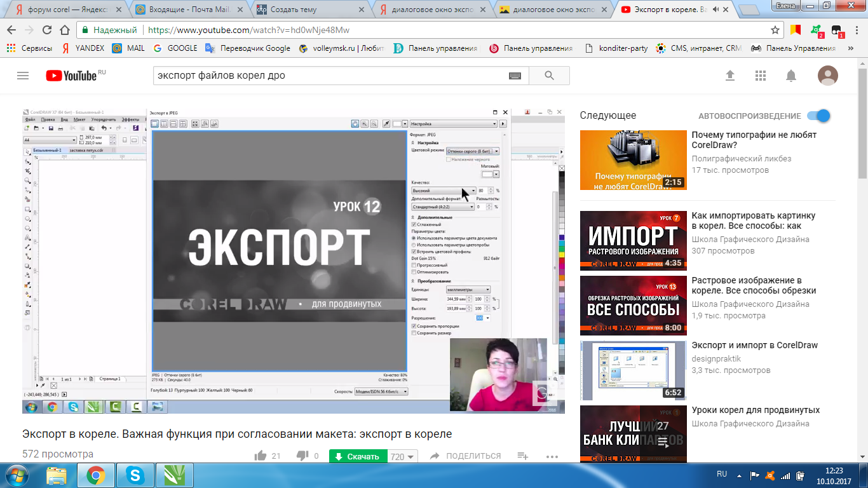Click the yellow-red extension icon in Chrome toolbar

(x=795, y=29)
